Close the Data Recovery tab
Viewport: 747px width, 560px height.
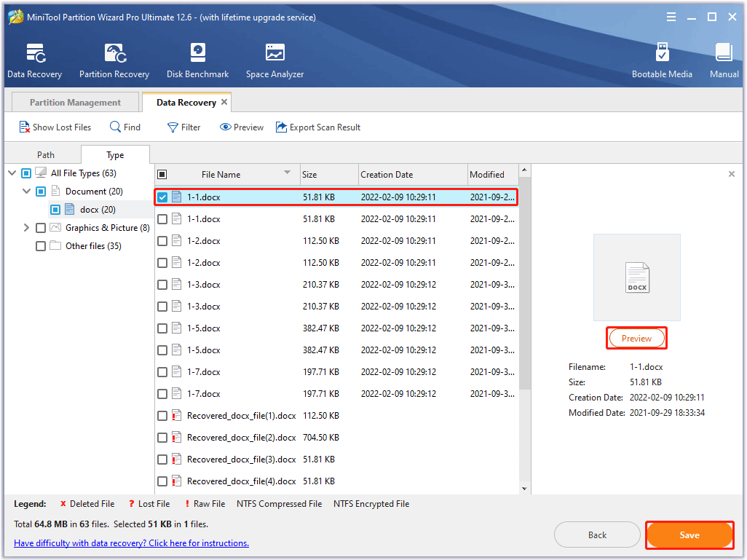coord(224,102)
